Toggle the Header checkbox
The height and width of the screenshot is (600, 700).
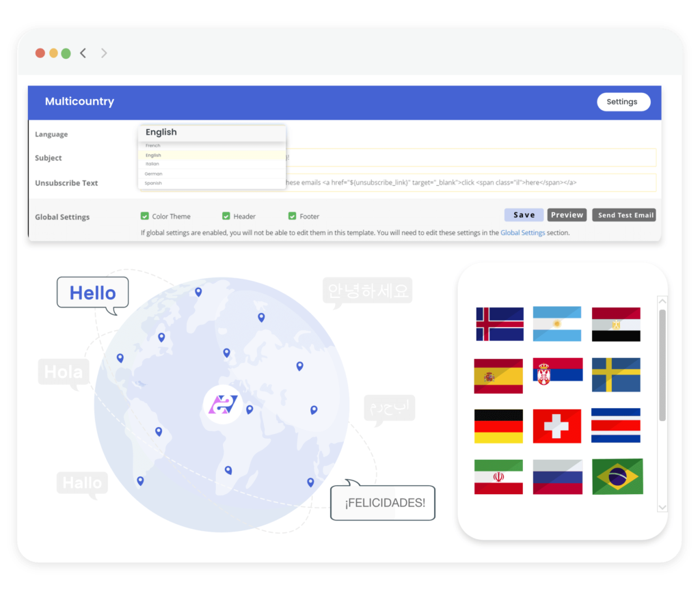pos(226,217)
